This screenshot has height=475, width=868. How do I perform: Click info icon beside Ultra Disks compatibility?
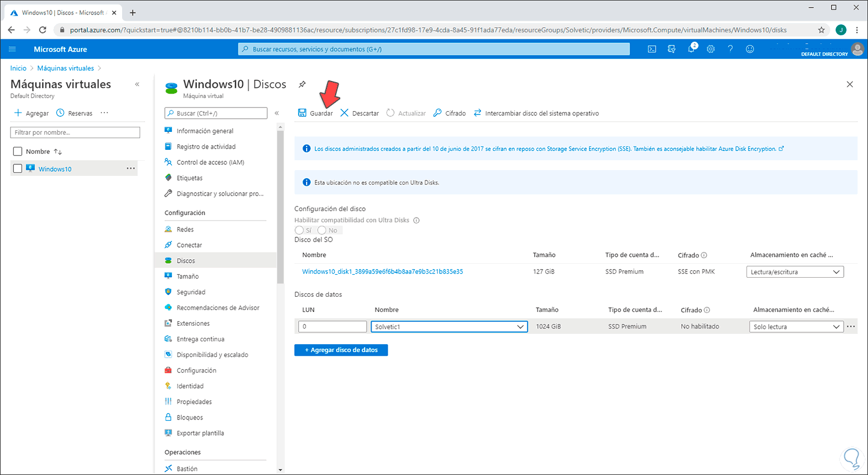tap(417, 220)
